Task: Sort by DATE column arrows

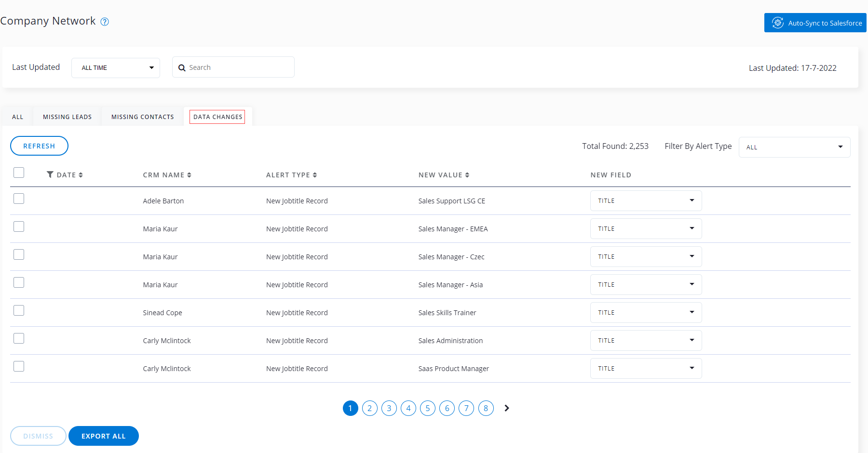Action: click(81, 175)
